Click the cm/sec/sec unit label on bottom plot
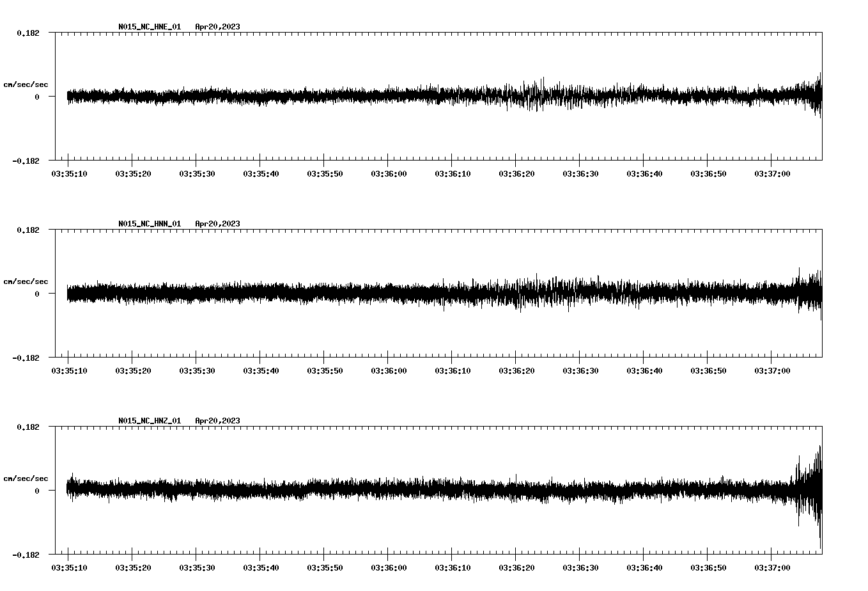Viewport: 868px width, 591px height. point(26,478)
